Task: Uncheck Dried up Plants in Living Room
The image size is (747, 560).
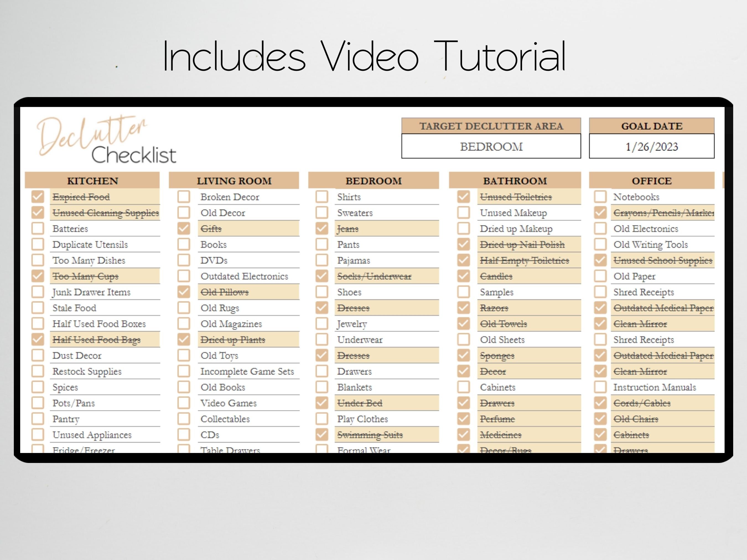Action: pyautogui.click(x=184, y=340)
